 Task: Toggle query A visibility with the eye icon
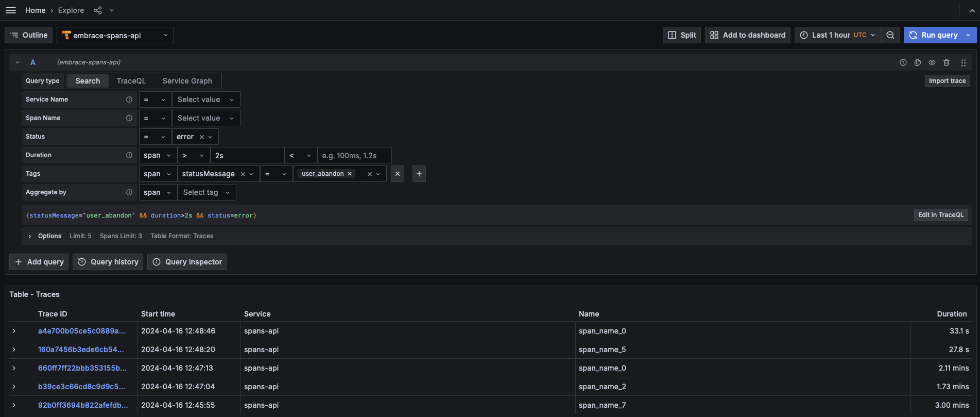click(932, 62)
